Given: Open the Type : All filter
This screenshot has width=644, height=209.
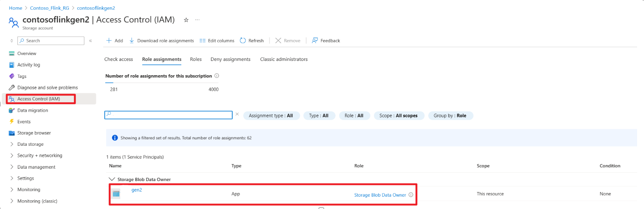Looking at the screenshot, I should pos(319,116).
